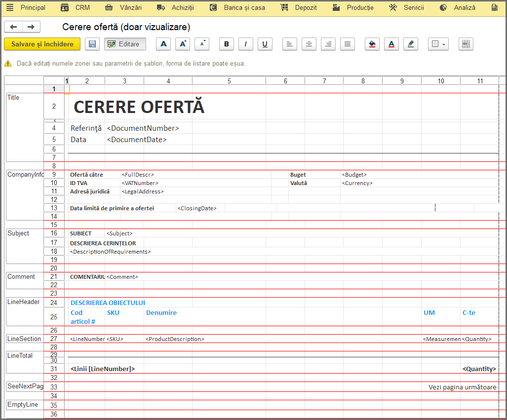507x420 pixels.
Task: Toggle Editare mode button
Action: [125, 44]
